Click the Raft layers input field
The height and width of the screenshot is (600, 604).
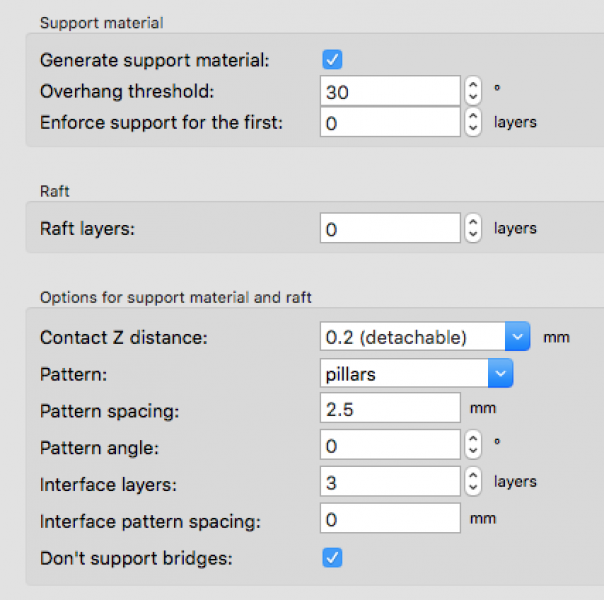pyautogui.click(x=390, y=229)
